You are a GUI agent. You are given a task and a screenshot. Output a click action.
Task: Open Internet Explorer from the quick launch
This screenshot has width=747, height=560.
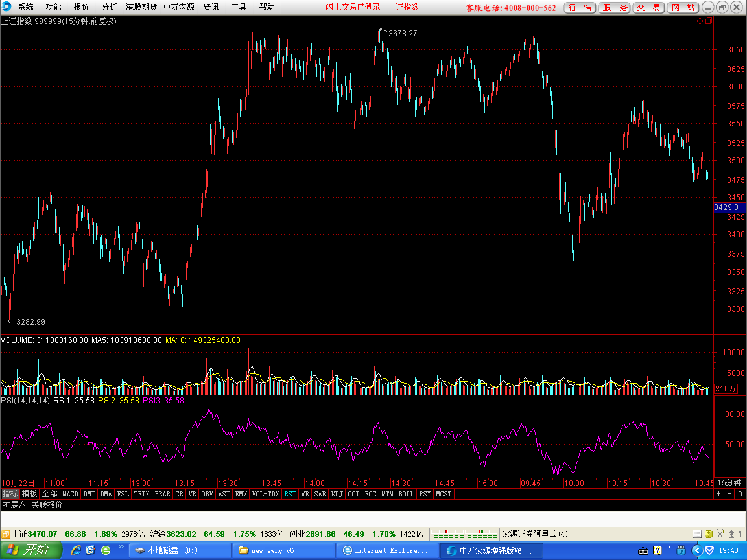tap(75, 550)
